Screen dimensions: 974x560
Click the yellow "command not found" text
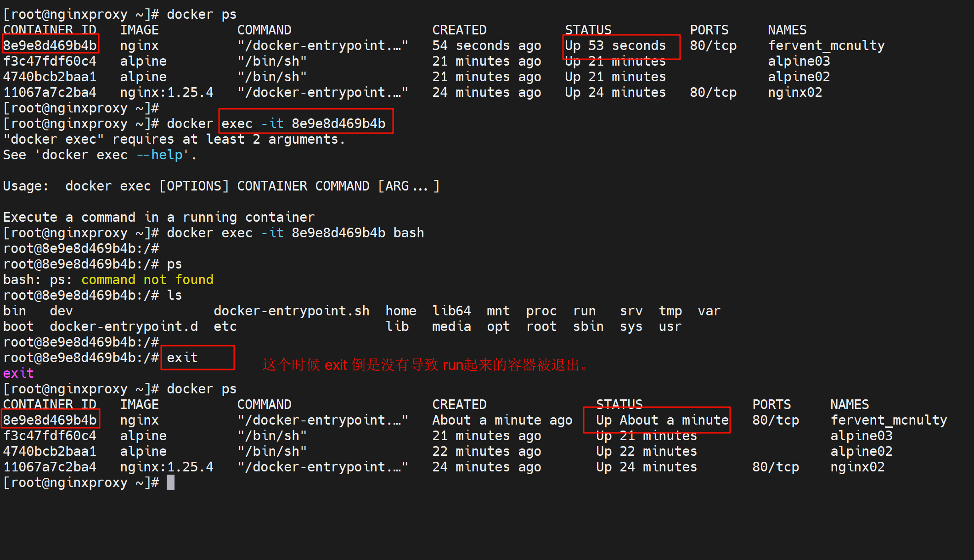pos(147,280)
